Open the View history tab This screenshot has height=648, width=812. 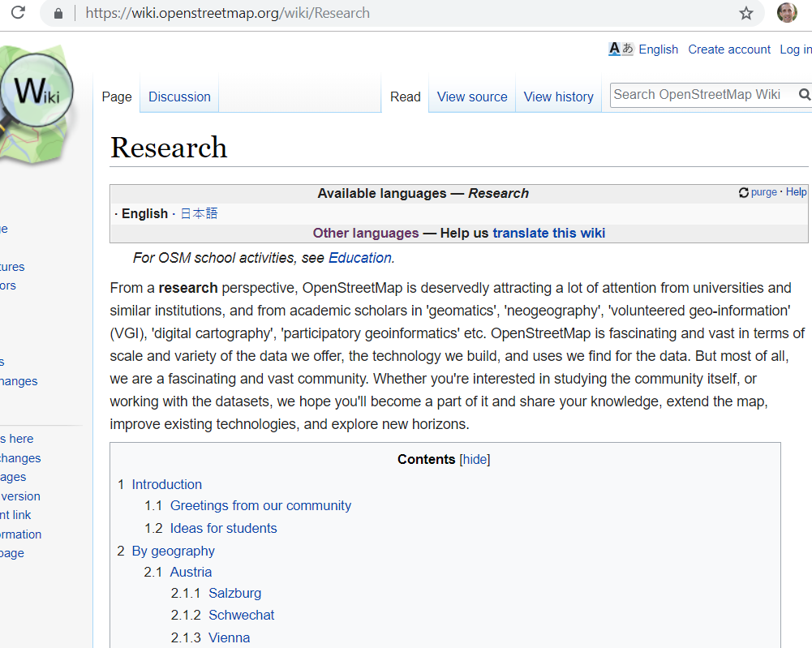pyautogui.click(x=559, y=97)
